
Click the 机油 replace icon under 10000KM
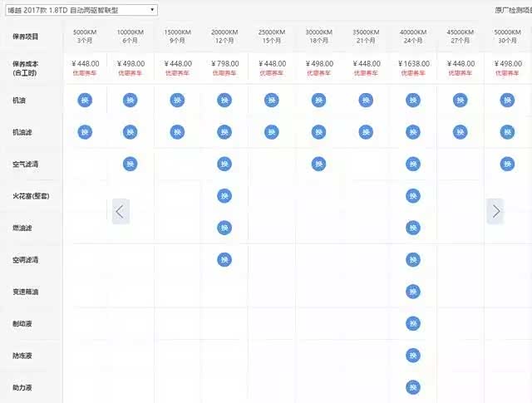[x=131, y=100]
